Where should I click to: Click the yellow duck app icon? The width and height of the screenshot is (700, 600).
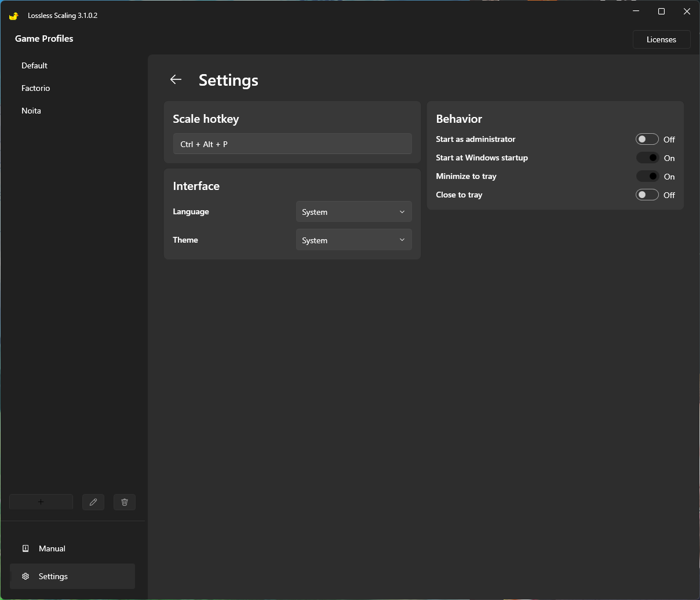[14, 16]
